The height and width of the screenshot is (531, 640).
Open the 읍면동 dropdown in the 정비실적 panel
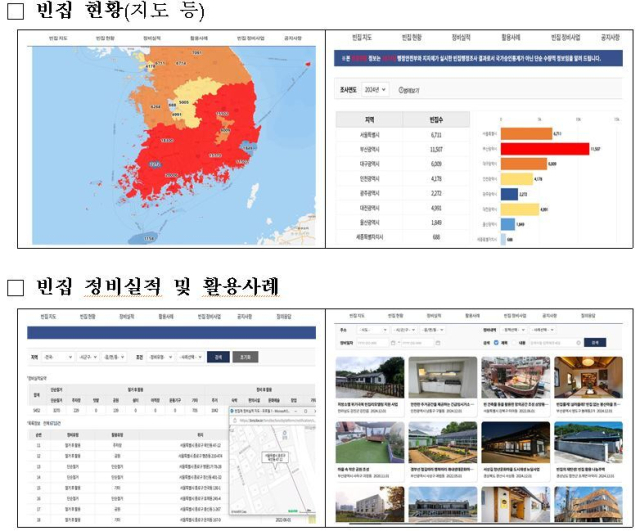coord(113,357)
